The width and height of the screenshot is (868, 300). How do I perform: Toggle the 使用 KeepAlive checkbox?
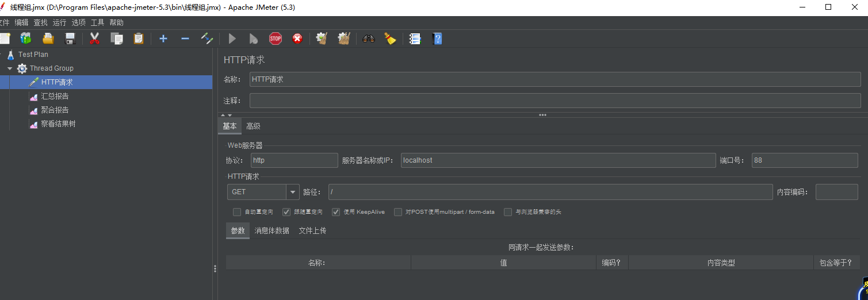pyautogui.click(x=336, y=212)
